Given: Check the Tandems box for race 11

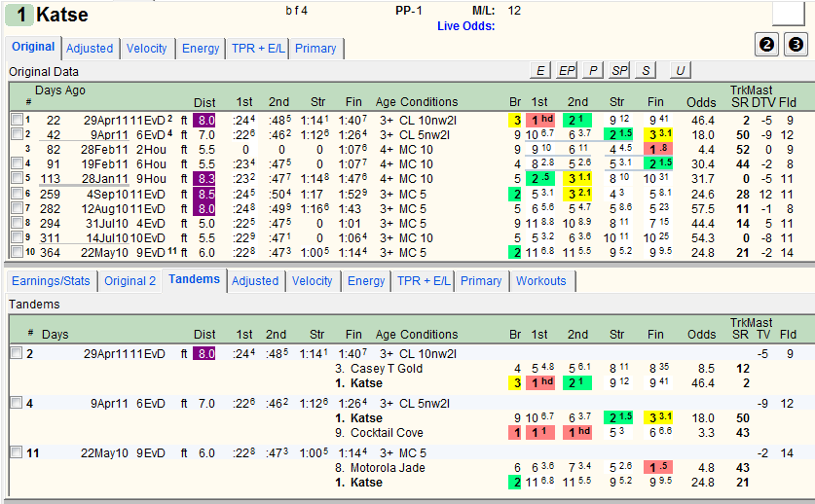Looking at the screenshot, I should [17, 452].
